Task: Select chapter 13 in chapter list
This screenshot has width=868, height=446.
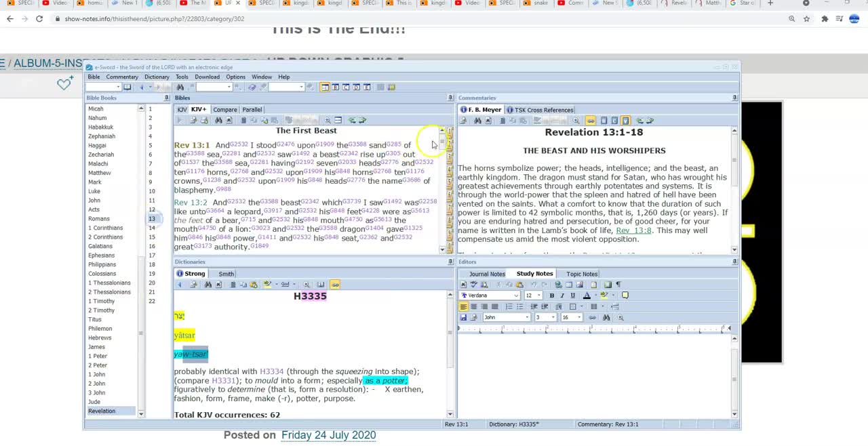Action: [152, 219]
